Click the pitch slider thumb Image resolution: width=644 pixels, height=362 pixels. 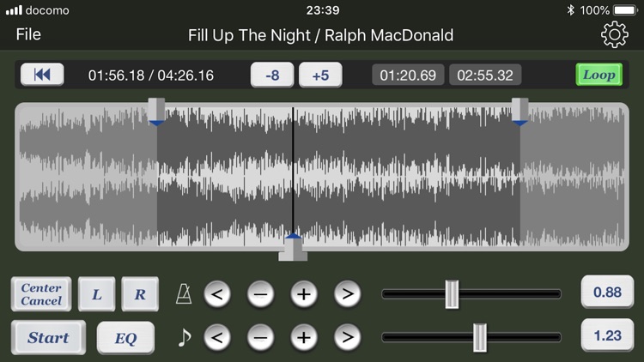point(480,337)
